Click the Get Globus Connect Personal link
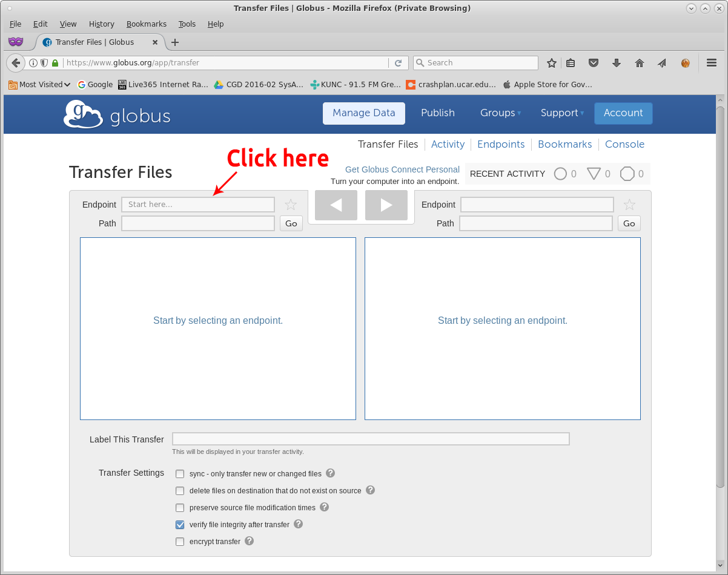This screenshot has width=728, height=575. coord(402,169)
